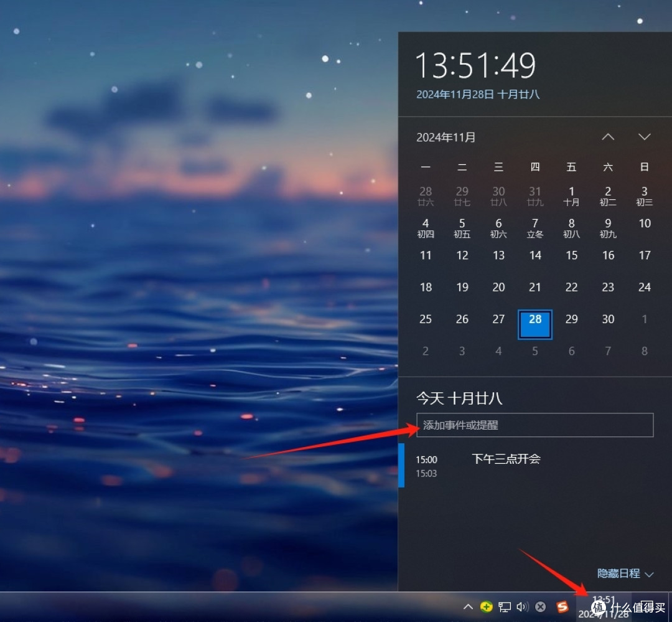Click the grey circled X tray icon
The height and width of the screenshot is (622, 672).
(541, 607)
